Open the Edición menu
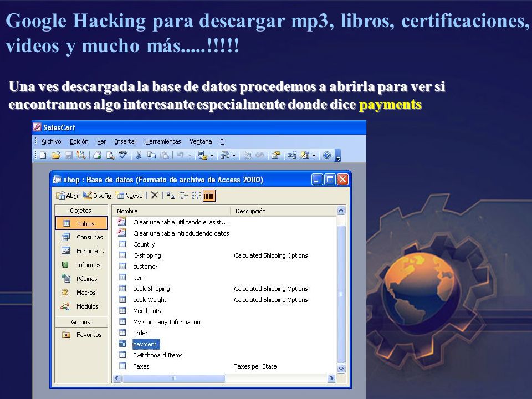Image resolution: width=532 pixels, height=399 pixels. tap(79, 141)
